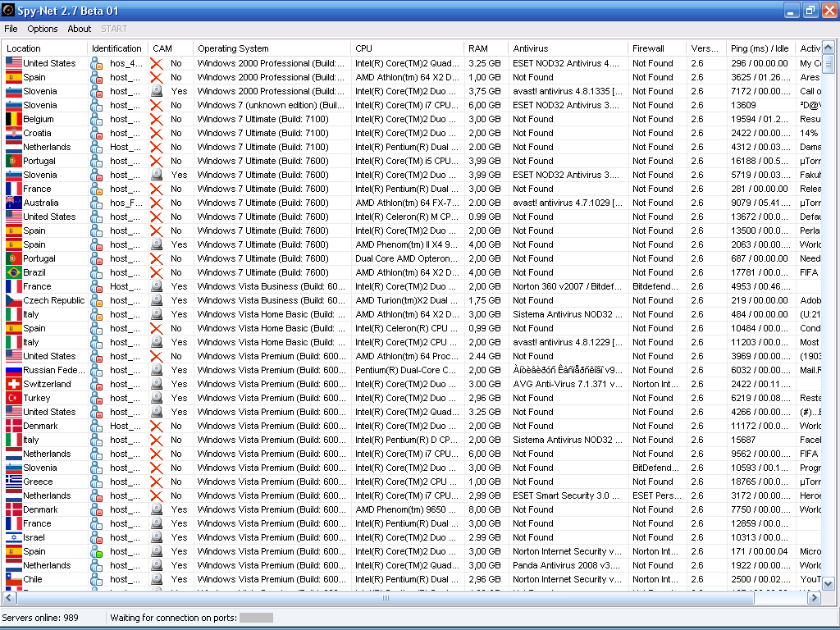Click the greyed START menu item
This screenshot has width=840, height=630.
(114, 29)
